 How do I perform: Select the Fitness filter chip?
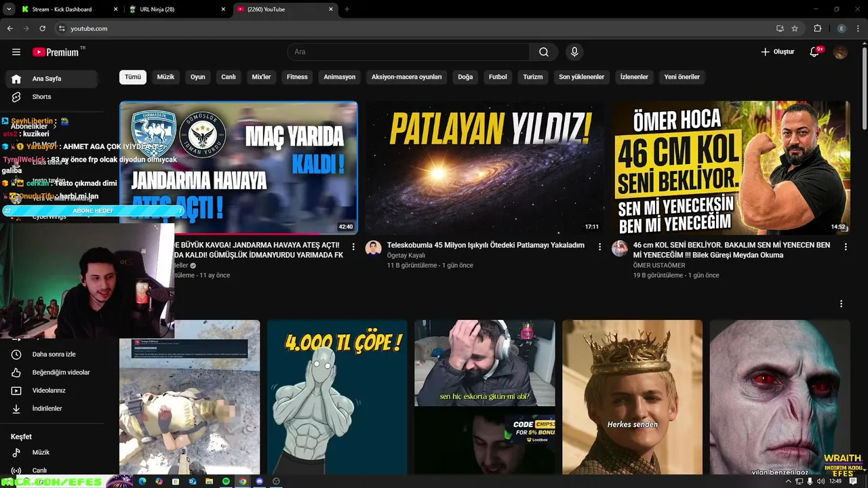pos(297,77)
